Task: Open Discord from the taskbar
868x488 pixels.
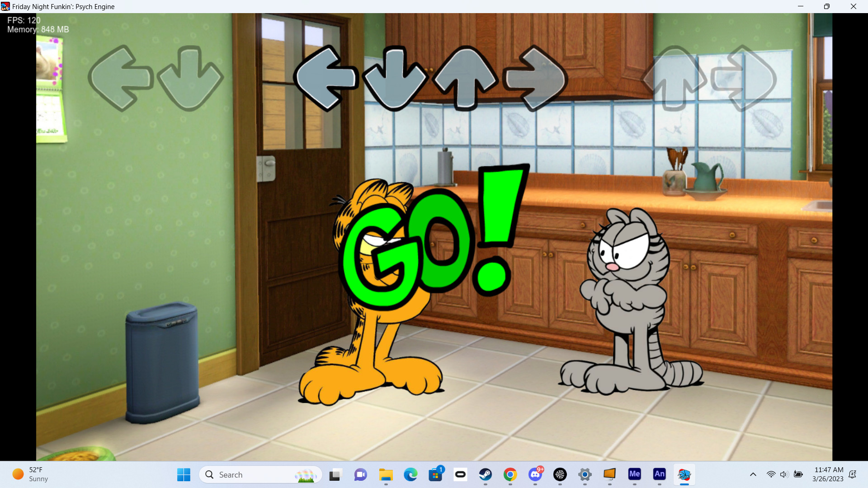Action: [x=535, y=474]
